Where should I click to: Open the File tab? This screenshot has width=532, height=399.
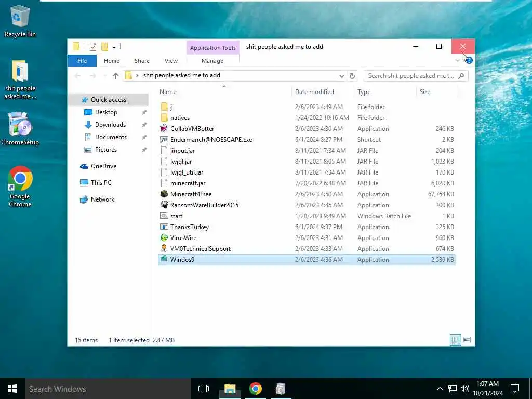tap(82, 61)
